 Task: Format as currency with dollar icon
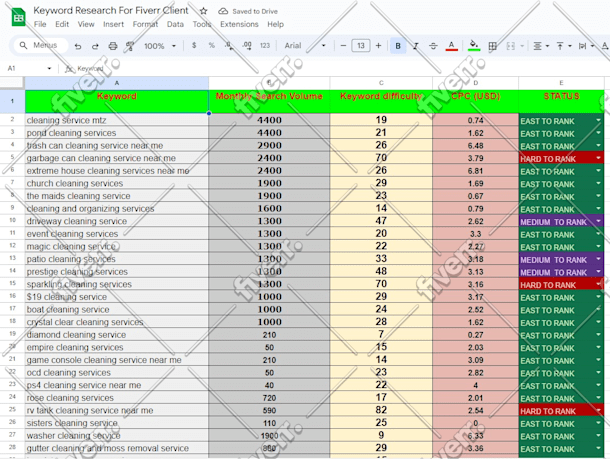[194, 46]
